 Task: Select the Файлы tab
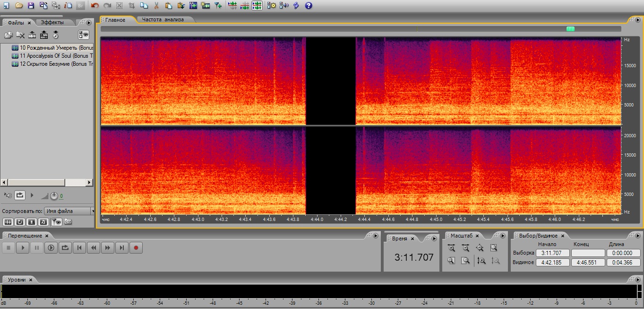16,22
